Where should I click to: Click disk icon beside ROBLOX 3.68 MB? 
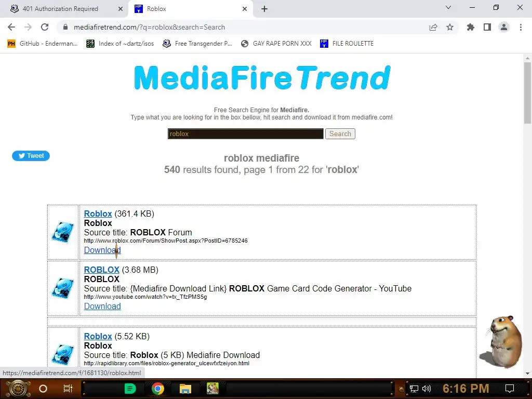coord(63,288)
